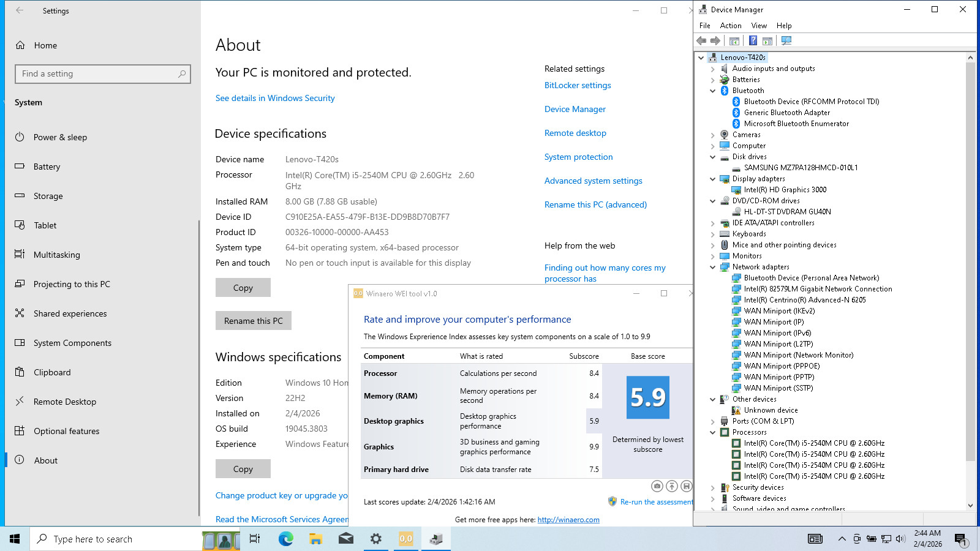The image size is (980, 551).
Task: Open the BitLocker settings link
Action: coord(578,85)
